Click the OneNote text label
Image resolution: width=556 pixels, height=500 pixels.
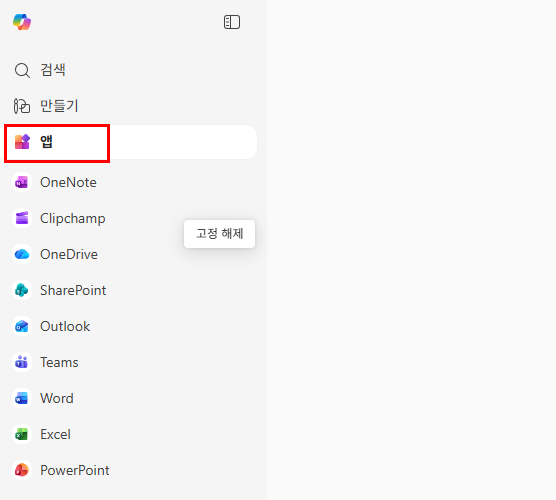click(x=68, y=182)
